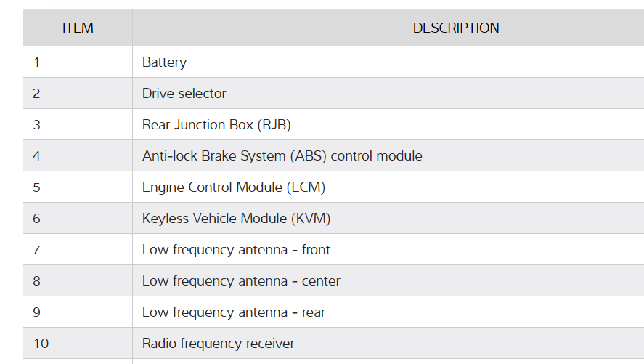Screen dimensions: 644x364
Task: Click the DESCRIPTION column header
Action: pyautogui.click(x=456, y=28)
